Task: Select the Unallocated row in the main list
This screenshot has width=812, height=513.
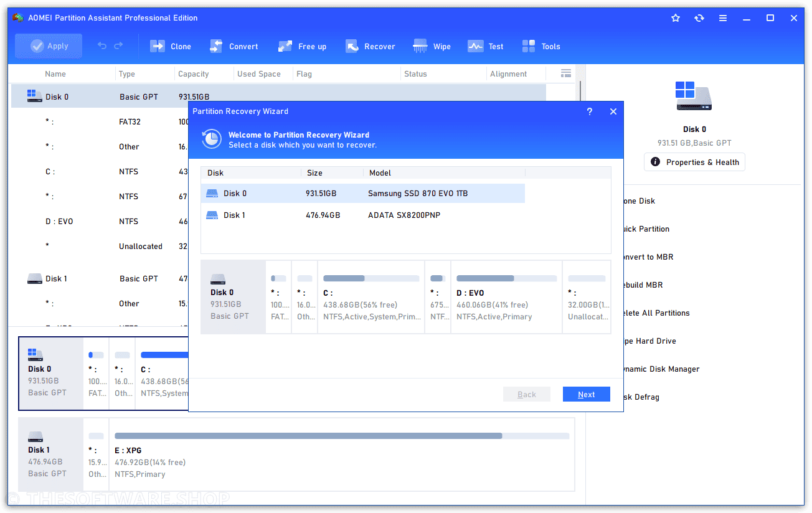Action: pyautogui.click(x=100, y=246)
